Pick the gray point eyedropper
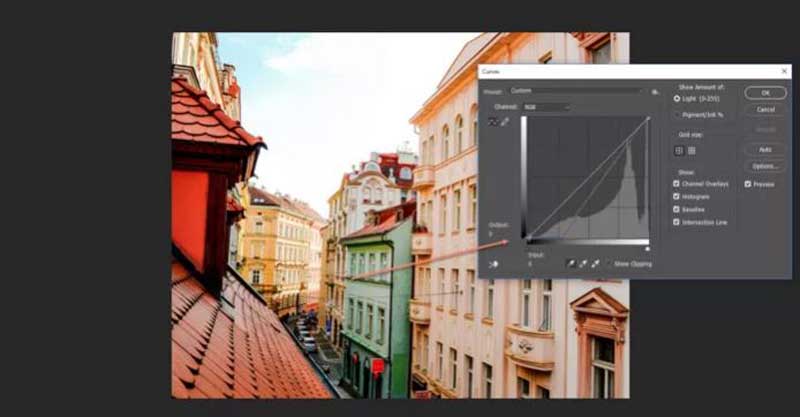The width and height of the screenshot is (800, 417). [x=583, y=263]
